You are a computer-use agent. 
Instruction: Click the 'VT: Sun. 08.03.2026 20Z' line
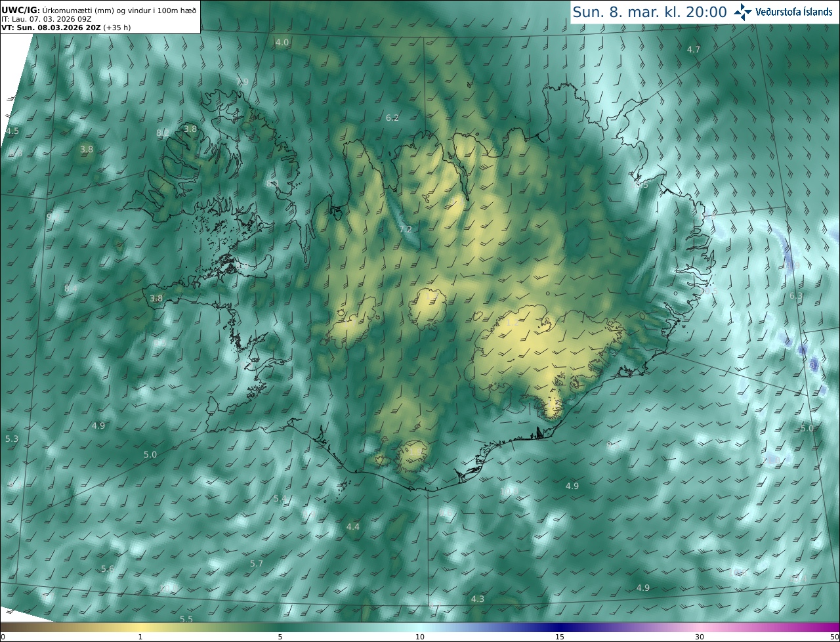click(x=66, y=28)
